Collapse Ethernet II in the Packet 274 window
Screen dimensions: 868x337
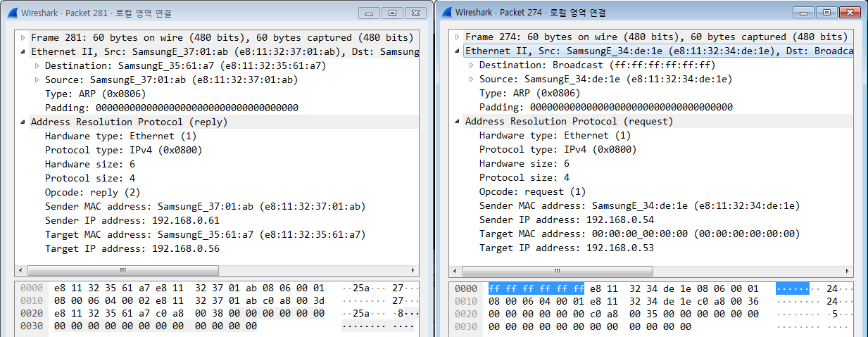[x=457, y=51]
